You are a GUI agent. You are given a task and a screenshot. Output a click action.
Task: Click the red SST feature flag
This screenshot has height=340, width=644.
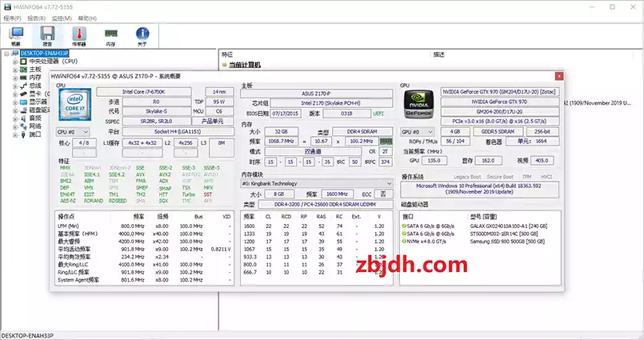[208, 194]
